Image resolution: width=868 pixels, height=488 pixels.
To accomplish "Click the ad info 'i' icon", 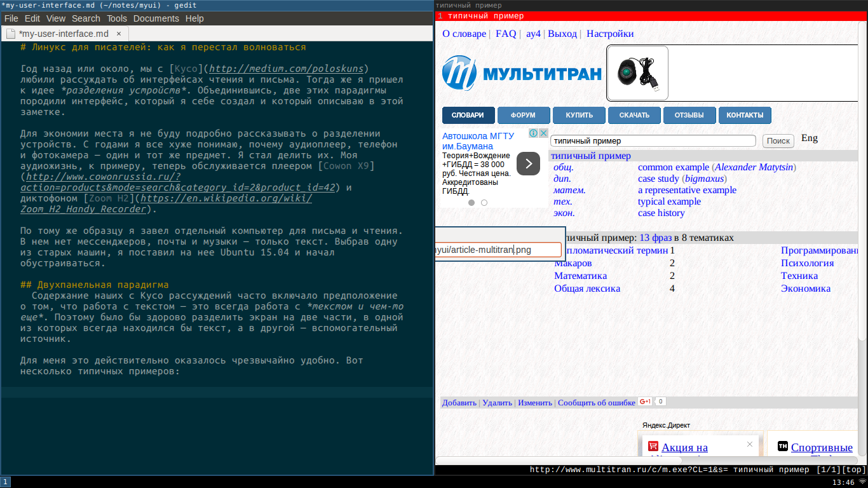I will click(x=534, y=133).
